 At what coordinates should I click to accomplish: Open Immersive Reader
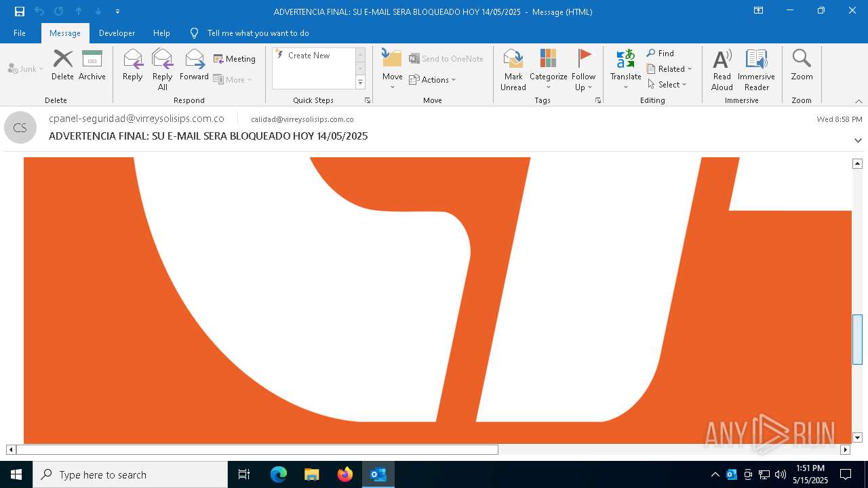[x=756, y=69]
